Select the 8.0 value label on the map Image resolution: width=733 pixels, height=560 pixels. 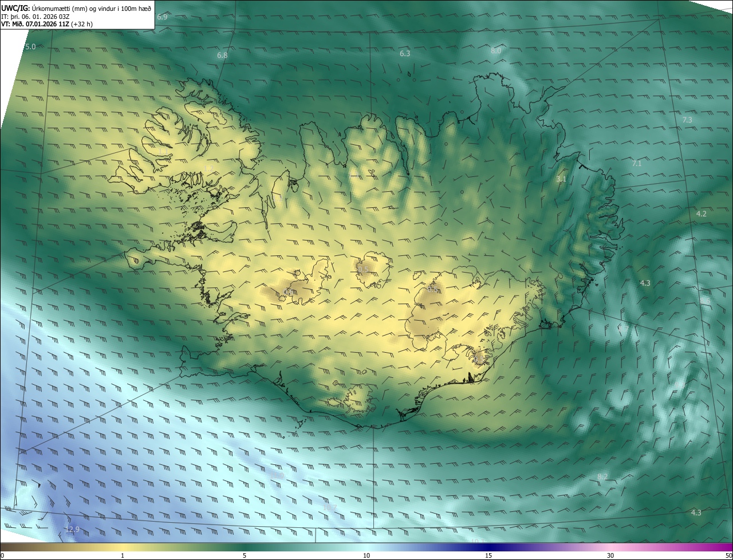tap(496, 51)
